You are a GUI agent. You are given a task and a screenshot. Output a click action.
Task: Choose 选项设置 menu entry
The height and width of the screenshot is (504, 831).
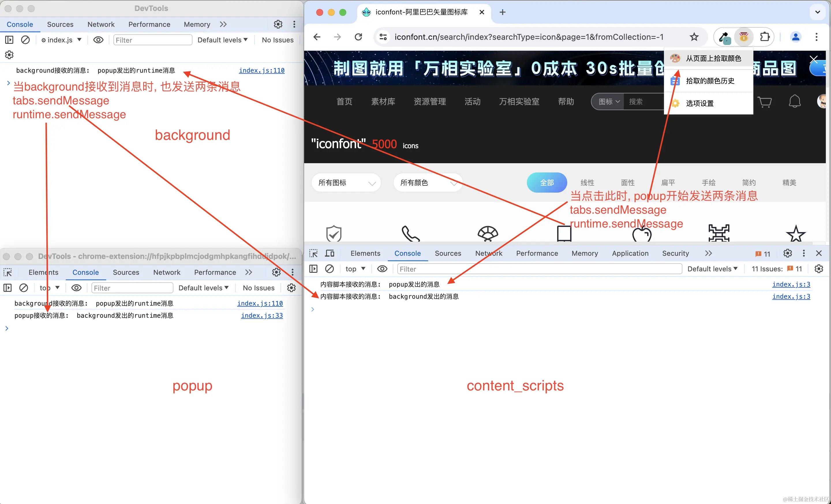pyautogui.click(x=709, y=103)
